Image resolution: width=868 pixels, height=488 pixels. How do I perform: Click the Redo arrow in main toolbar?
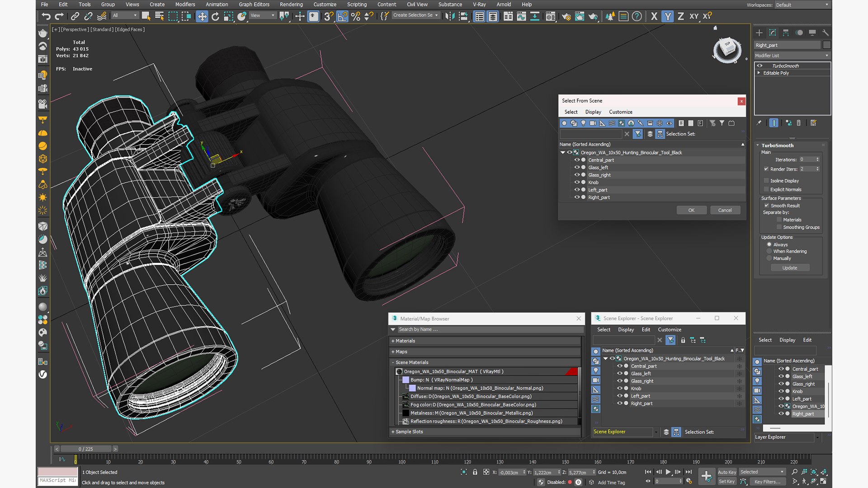pos(59,17)
